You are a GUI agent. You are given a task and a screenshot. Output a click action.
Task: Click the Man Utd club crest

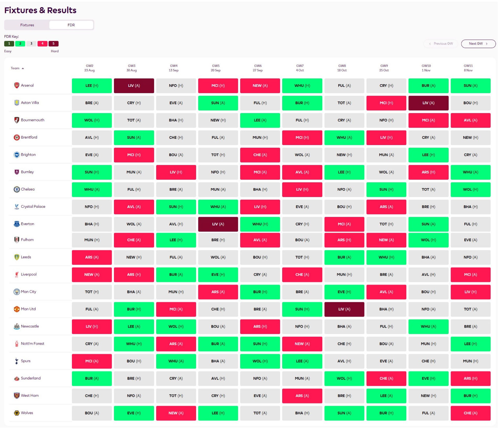click(16, 309)
